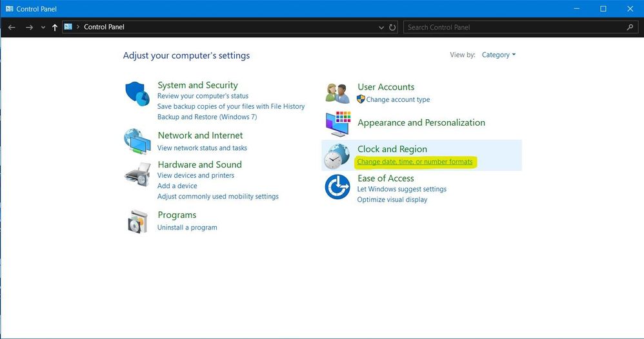Viewport: 644px width, 339px height.
Task: Go up one level with up arrow
Action: pos(55,27)
